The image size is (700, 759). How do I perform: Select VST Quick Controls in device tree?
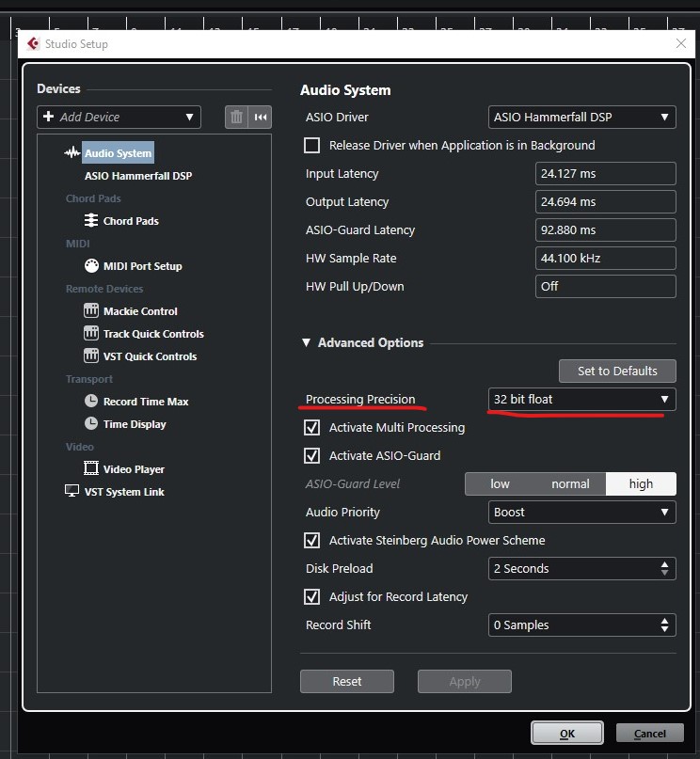pos(151,356)
